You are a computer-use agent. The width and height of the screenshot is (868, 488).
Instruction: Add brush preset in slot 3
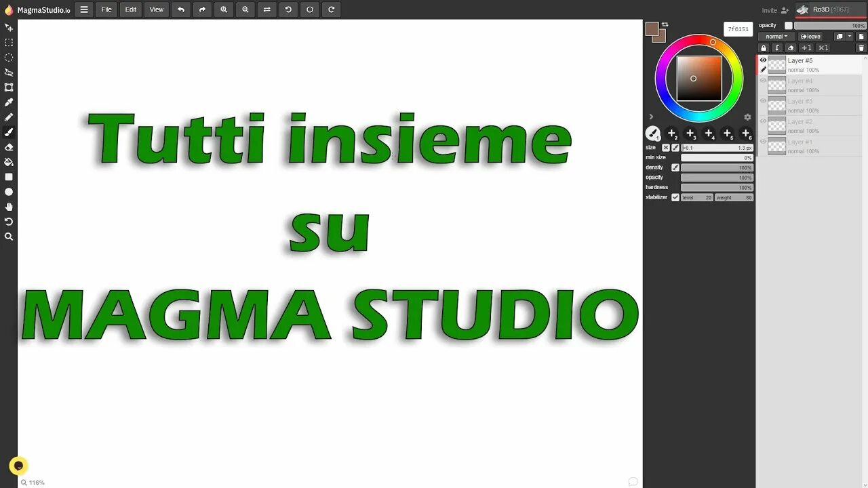[690, 134]
